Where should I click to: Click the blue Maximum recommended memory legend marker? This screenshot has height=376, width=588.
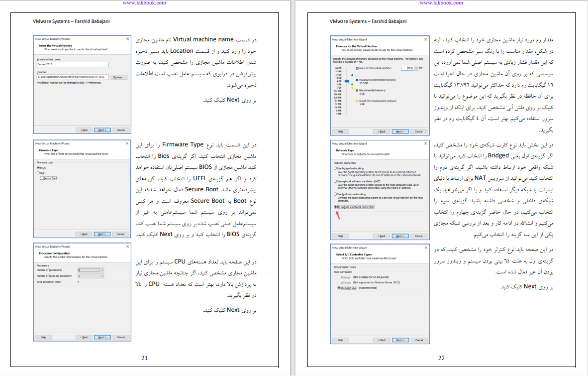(x=357, y=80)
